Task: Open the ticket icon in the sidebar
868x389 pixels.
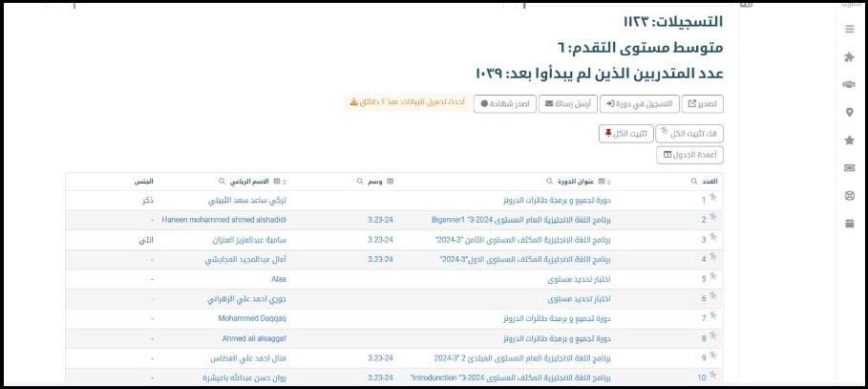Action: coord(849,168)
